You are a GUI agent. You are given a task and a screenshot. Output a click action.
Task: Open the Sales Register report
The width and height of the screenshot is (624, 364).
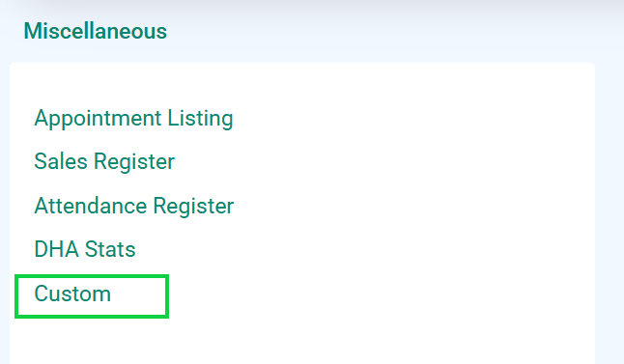[104, 161]
